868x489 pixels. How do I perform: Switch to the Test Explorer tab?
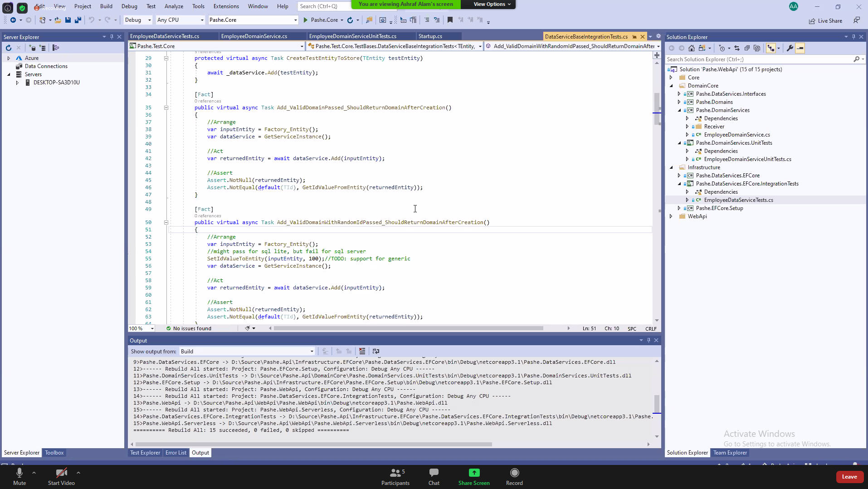click(x=145, y=453)
